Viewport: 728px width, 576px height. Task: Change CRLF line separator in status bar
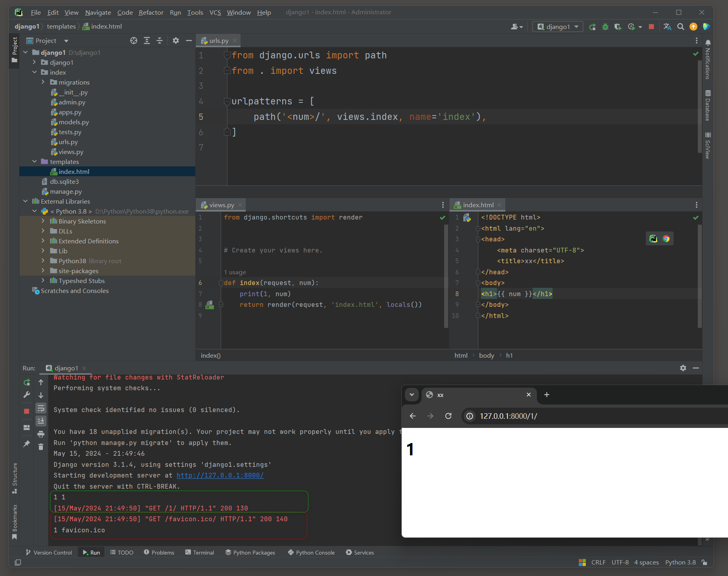(x=598, y=563)
